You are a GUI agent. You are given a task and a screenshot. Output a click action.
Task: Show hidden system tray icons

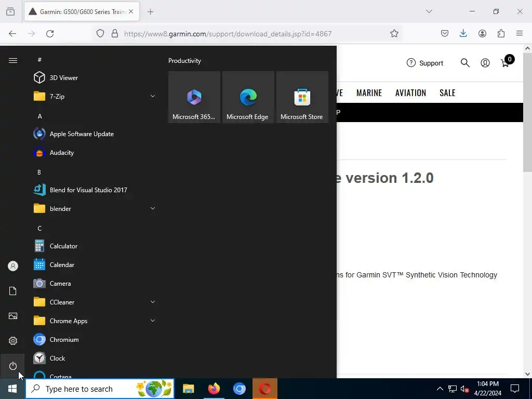pyautogui.click(x=440, y=389)
